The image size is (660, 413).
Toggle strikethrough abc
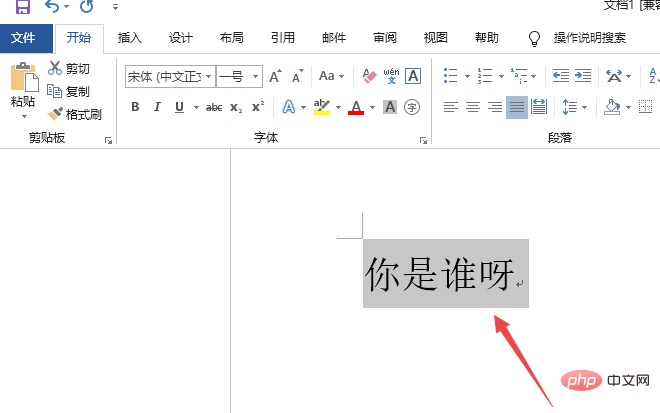coord(214,108)
